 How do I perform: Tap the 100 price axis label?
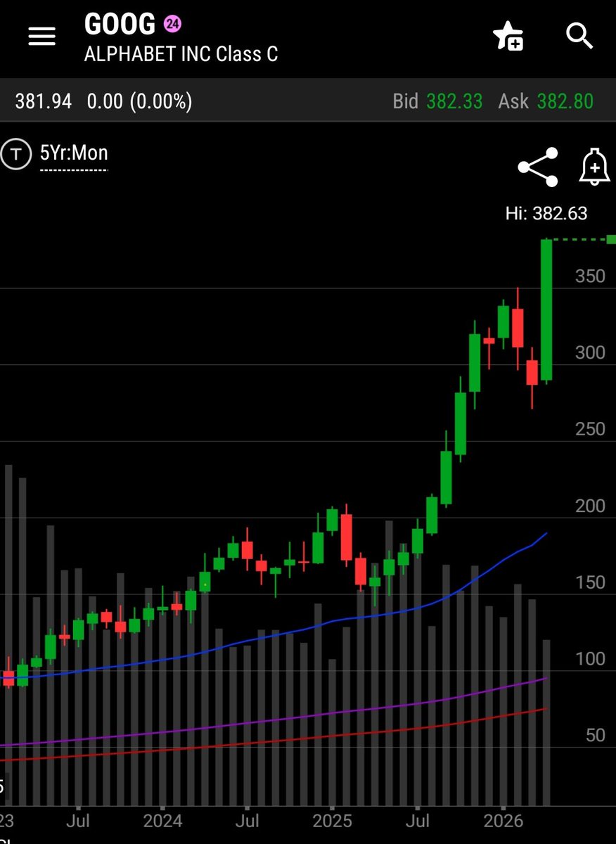click(590, 659)
